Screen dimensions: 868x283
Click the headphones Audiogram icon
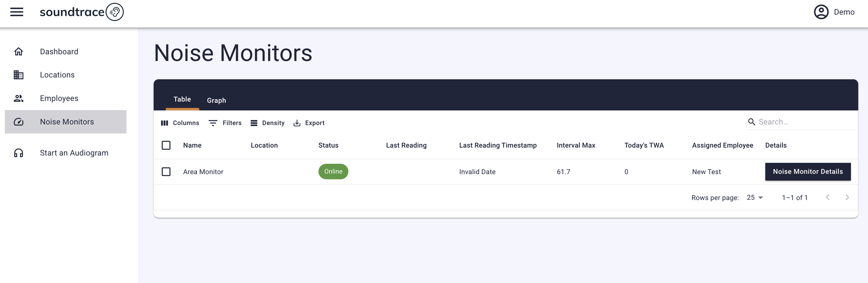19,153
